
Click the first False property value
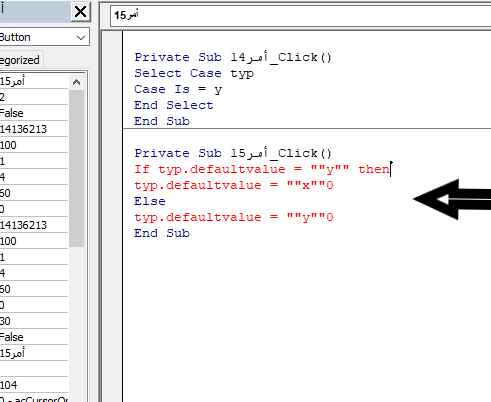pyautogui.click(x=33, y=113)
